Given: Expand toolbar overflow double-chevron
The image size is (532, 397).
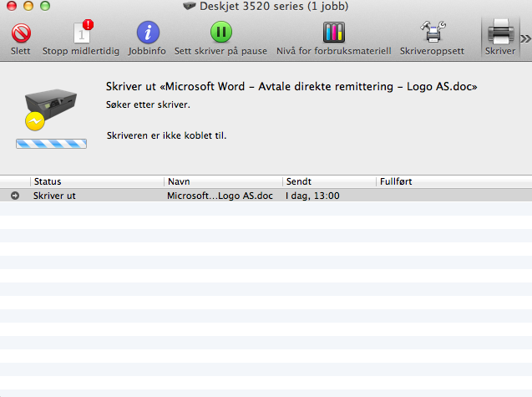Looking at the screenshot, I should coord(525,38).
